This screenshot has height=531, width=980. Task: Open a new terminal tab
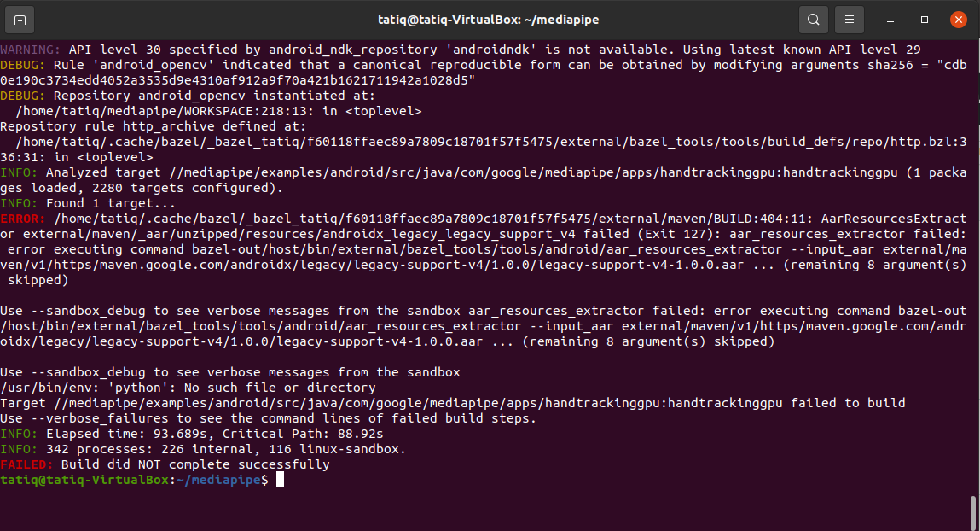coord(20,19)
